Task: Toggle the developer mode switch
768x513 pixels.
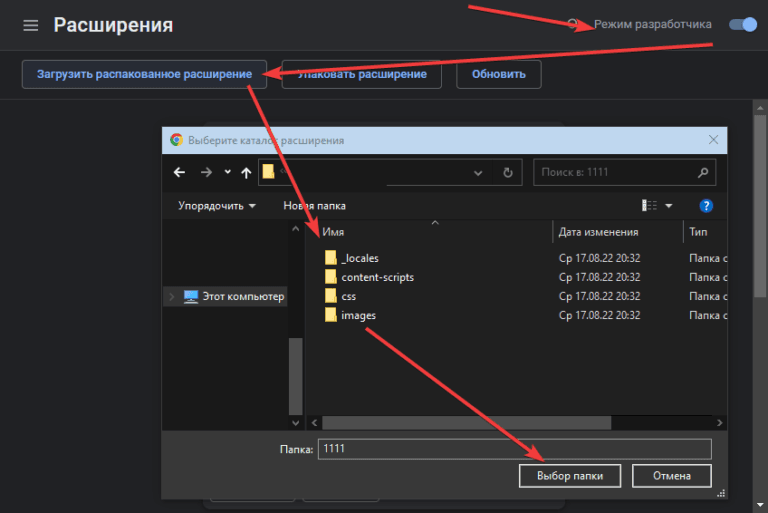Action: click(742, 24)
